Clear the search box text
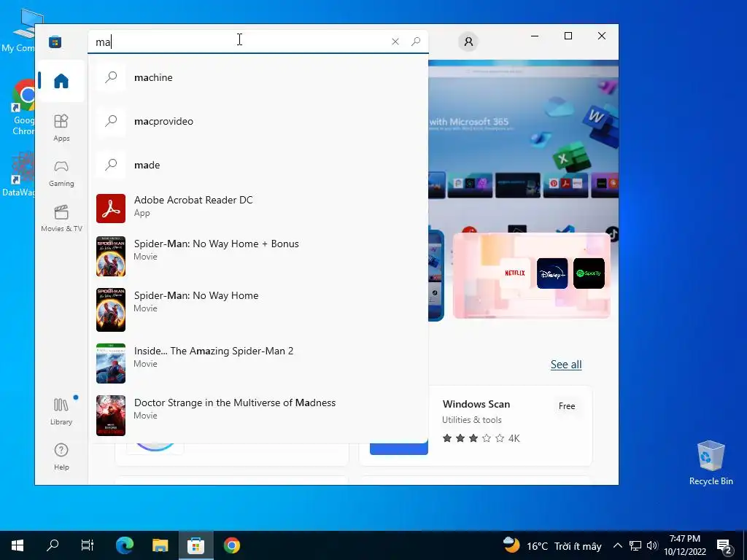 [x=395, y=42]
